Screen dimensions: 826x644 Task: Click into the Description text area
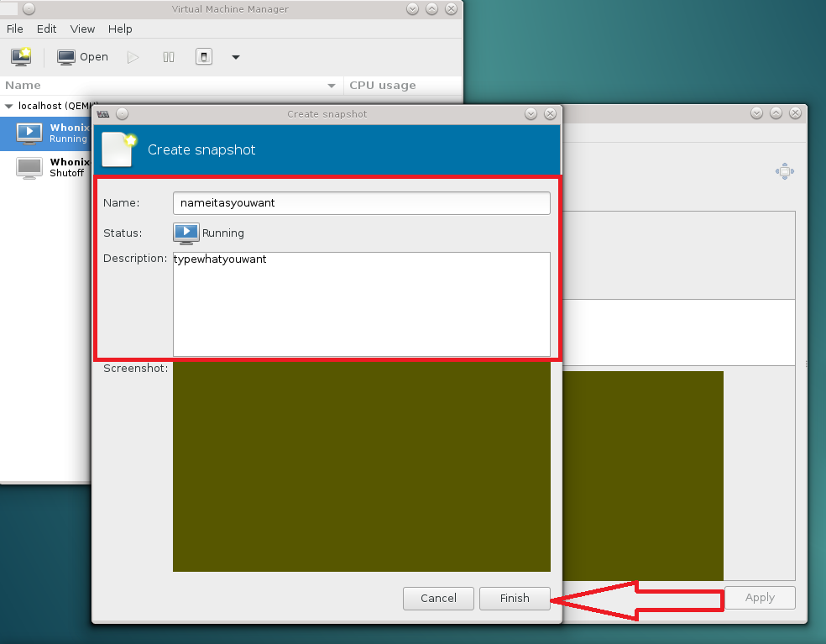pyautogui.click(x=361, y=304)
